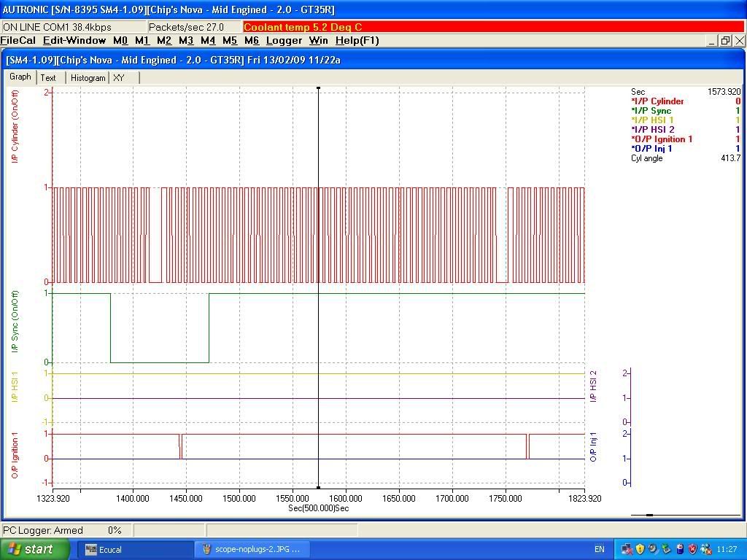Click the 1500.000 time axis label

(x=239, y=499)
